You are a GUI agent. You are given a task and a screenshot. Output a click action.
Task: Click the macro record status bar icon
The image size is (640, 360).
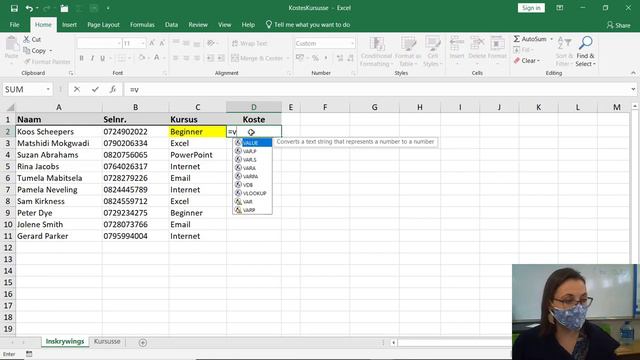pos(29,354)
